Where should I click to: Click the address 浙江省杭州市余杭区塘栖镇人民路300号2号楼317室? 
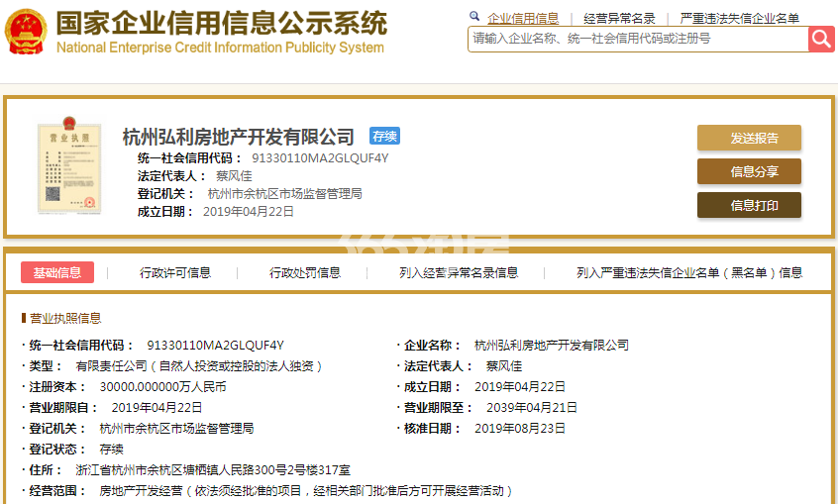click(213, 470)
